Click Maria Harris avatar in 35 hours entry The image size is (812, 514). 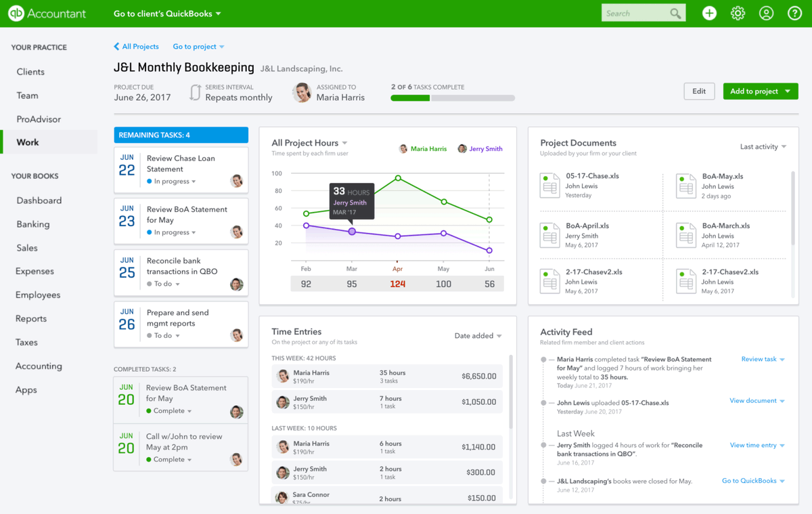pyautogui.click(x=282, y=376)
